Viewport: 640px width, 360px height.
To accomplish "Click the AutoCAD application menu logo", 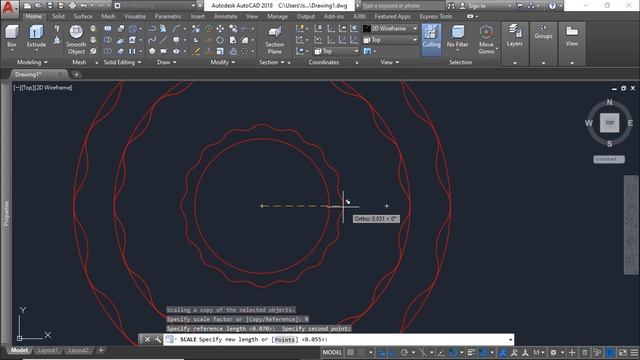I will pyautogui.click(x=9, y=8).
